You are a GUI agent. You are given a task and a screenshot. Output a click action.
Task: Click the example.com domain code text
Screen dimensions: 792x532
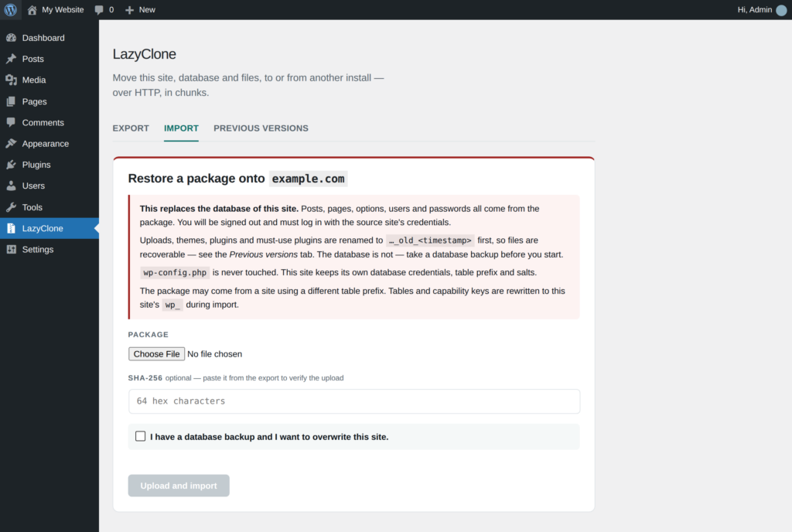coord(308,179)
